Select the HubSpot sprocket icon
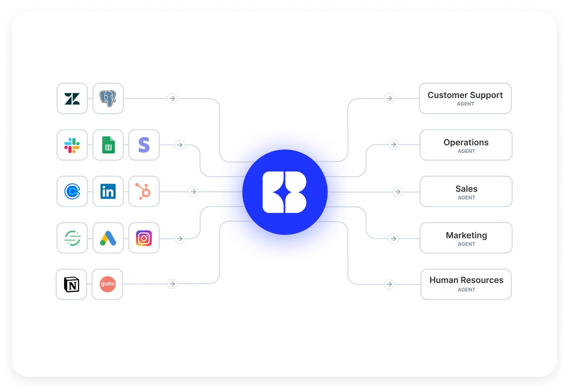Image resolution: width=570 pixels, height=392 pixels. pos(144,191)
